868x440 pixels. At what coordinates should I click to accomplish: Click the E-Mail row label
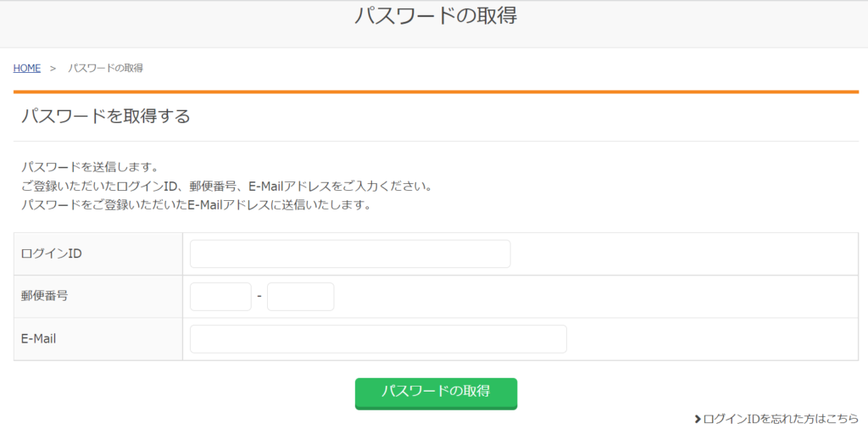pos(39,339)
